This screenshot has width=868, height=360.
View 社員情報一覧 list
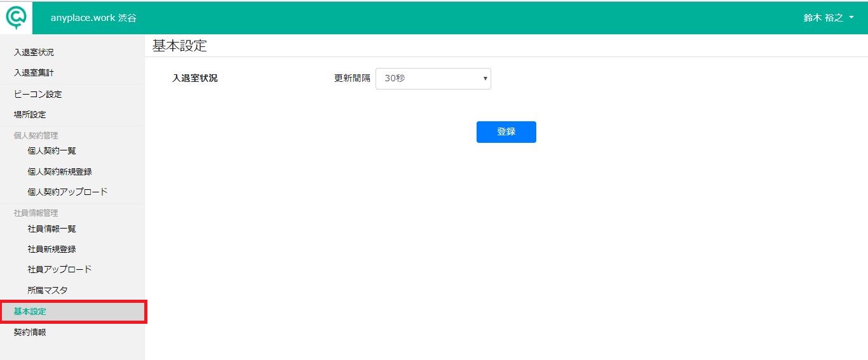tap(52, 229)
